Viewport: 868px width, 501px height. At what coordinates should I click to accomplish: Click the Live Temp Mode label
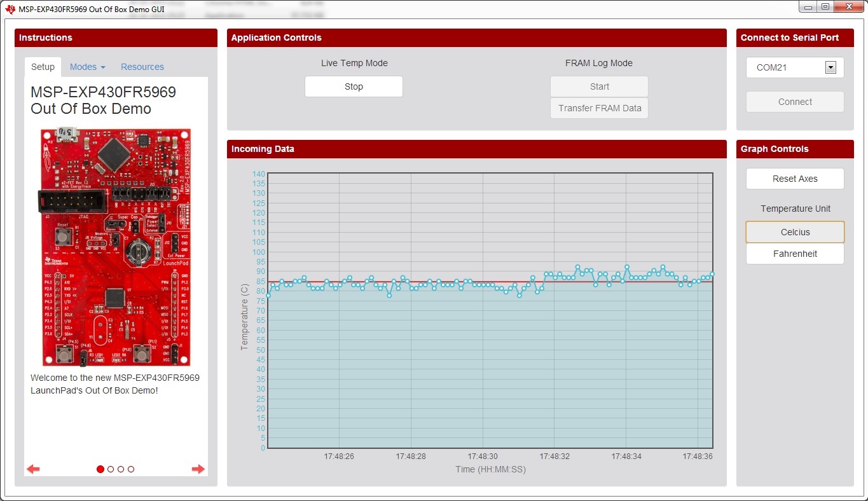click(354, 63)
